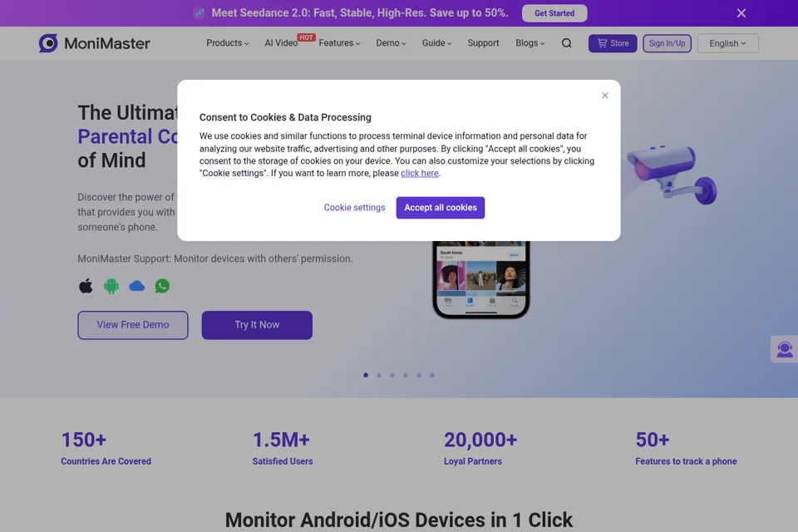This screenshot has height=532, width=798.
Task: Select the second carousel dot
Action: click(379, 375)
